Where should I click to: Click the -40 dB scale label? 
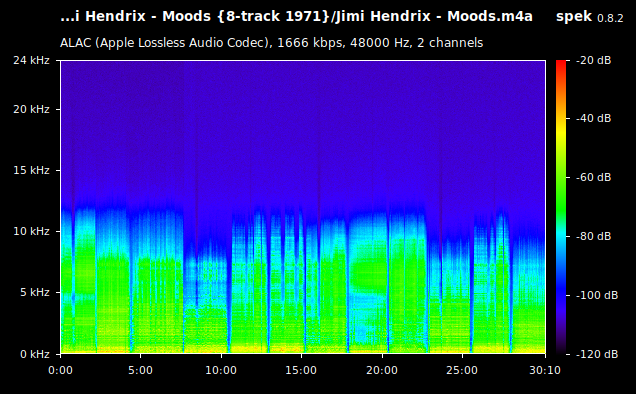[x=593, y=118]
